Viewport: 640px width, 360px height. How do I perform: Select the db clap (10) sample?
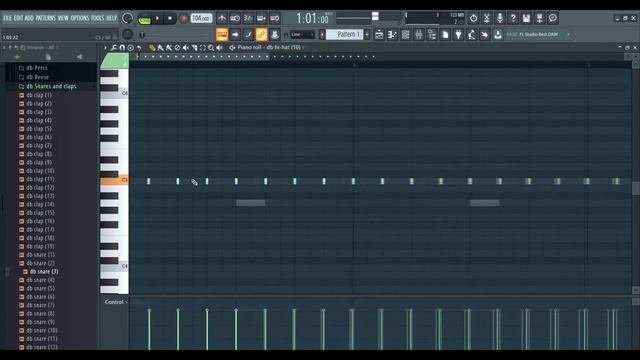pyautogui.click(x=37, y=171)
